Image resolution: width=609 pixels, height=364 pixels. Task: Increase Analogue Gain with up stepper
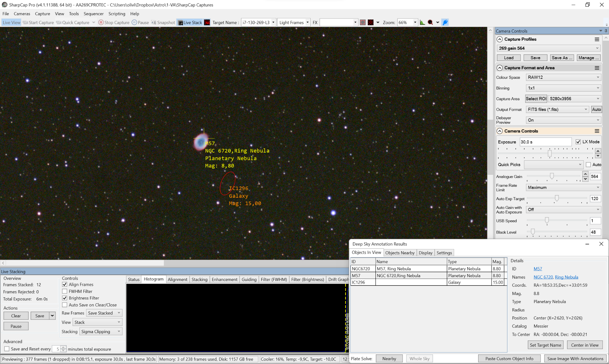point(585,174)
